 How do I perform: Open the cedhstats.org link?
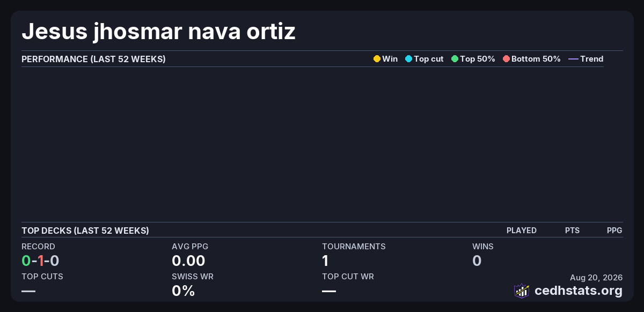(x=579, y=291)
